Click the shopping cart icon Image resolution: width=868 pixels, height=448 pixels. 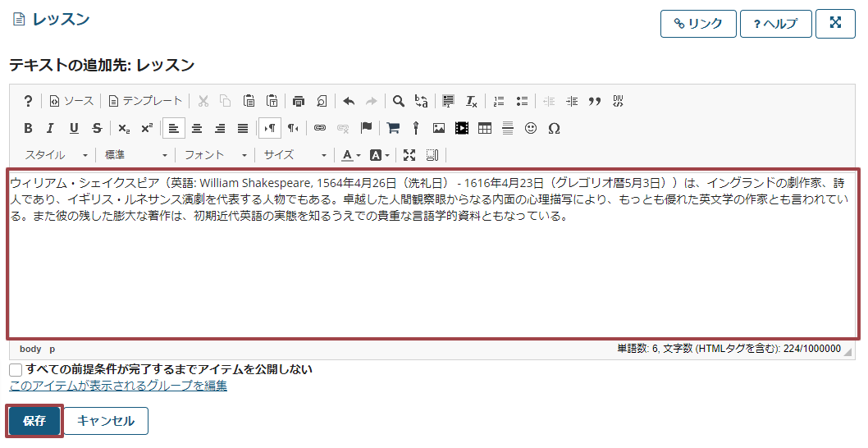(x=393, y=129)
